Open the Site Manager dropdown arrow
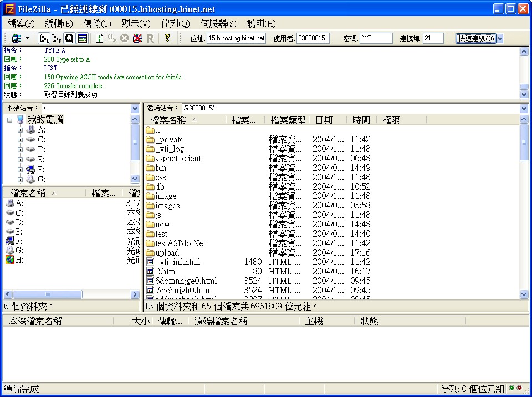 (x=28, y=38)
